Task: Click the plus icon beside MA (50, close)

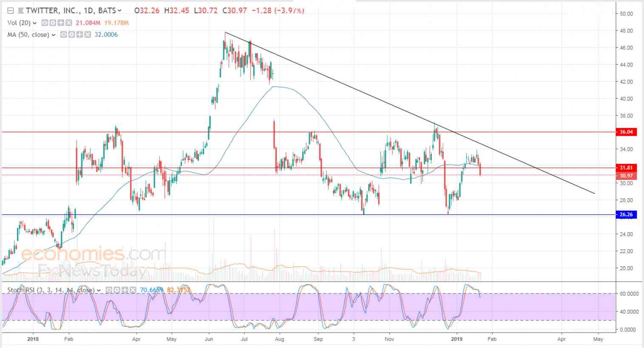Action: point(79,35)
